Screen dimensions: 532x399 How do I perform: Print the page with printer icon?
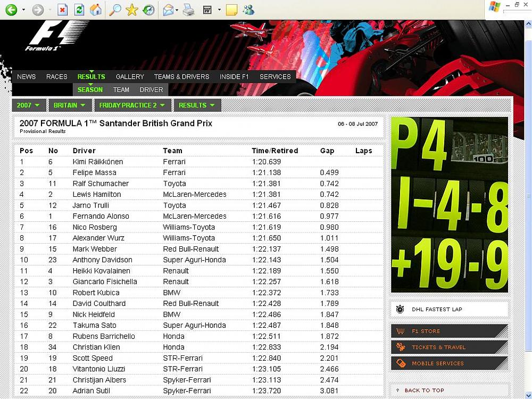(189, 10)
